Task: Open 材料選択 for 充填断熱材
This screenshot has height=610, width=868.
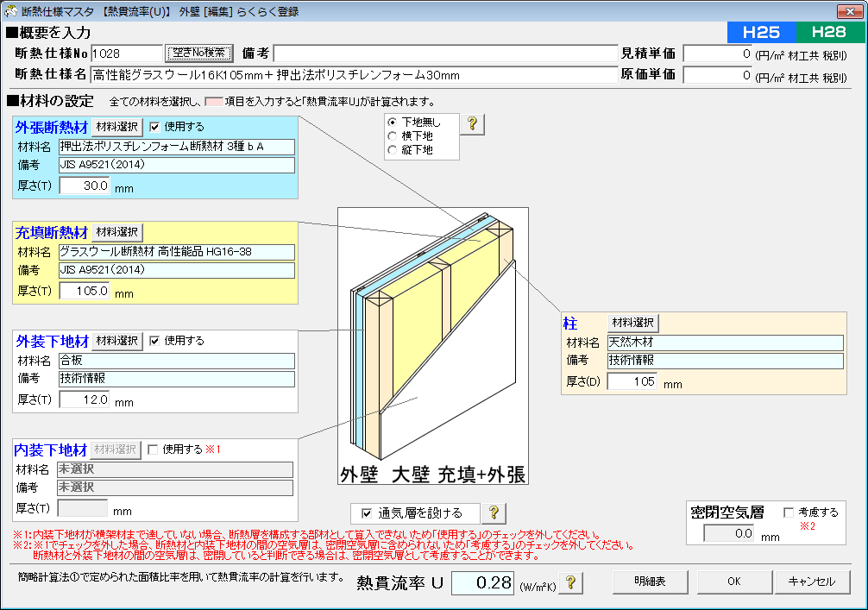Action: (116, 232)
